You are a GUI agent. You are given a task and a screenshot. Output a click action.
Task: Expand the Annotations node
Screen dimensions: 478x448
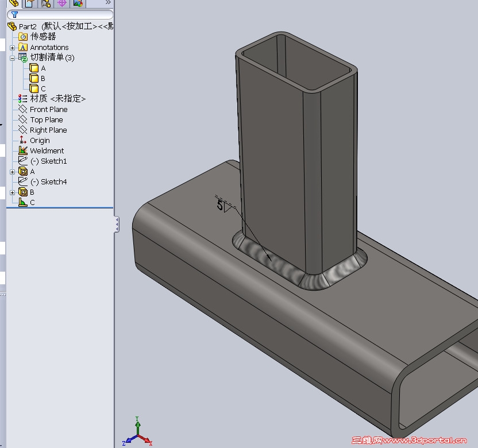tap(12, 48)
